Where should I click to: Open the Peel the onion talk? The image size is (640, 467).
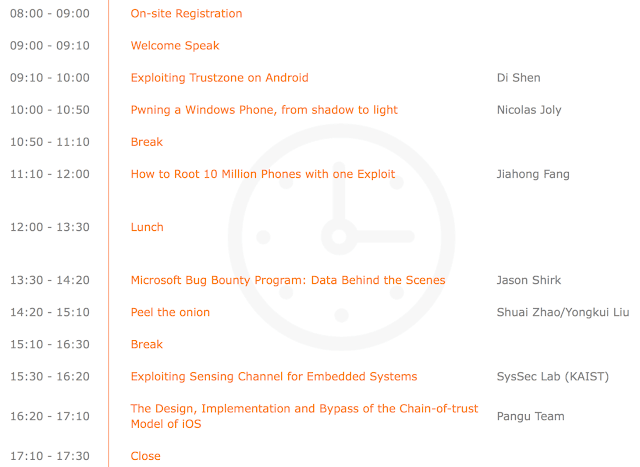(x=170, y=313)
